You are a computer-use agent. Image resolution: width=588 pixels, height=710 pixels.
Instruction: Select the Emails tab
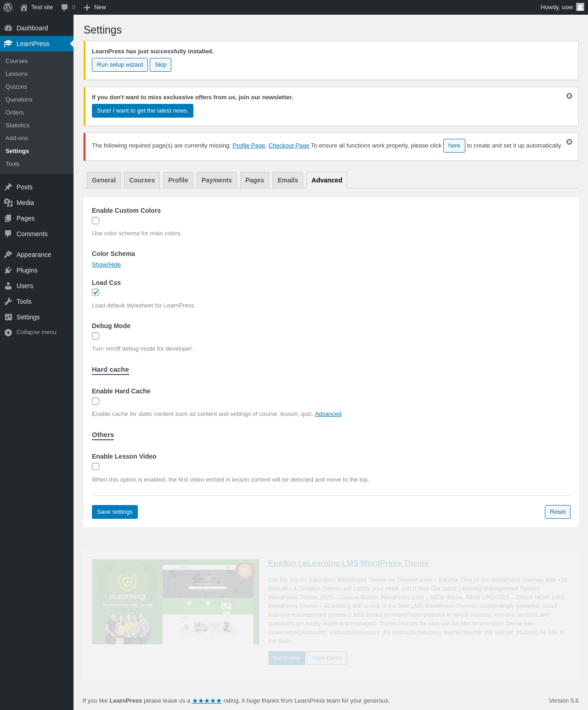pos(288,180)
